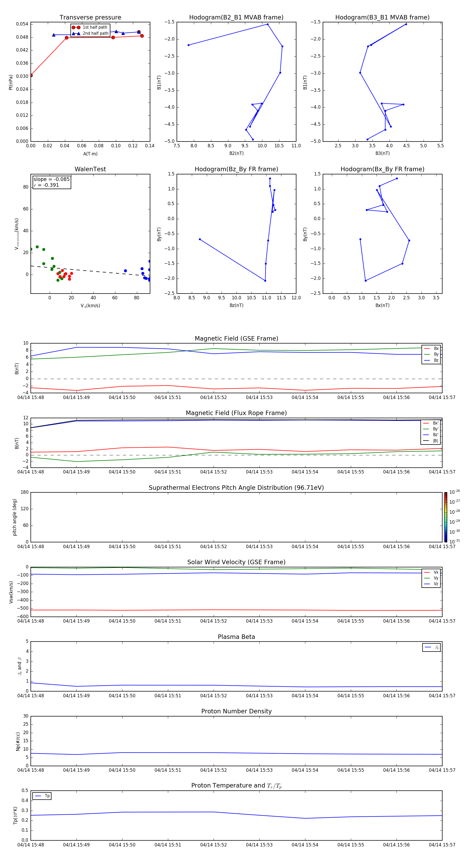Screen dimensions: 473x868
Task: Click the "Plasma Beta" panel title
Action: tap(236, 637)
